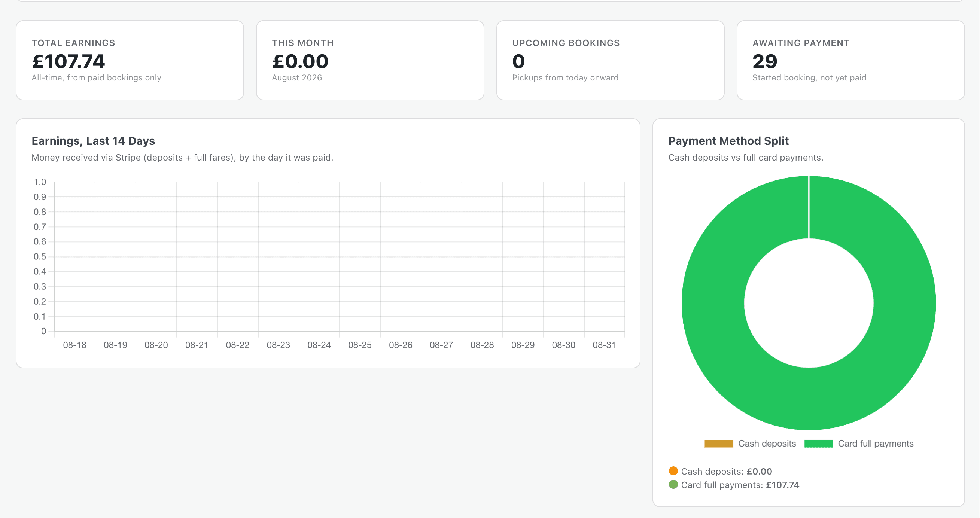The height and width of the screenshot is (518, 980).
Task: Click the THIS MONTH card label
Action: (x=302, y=43)
